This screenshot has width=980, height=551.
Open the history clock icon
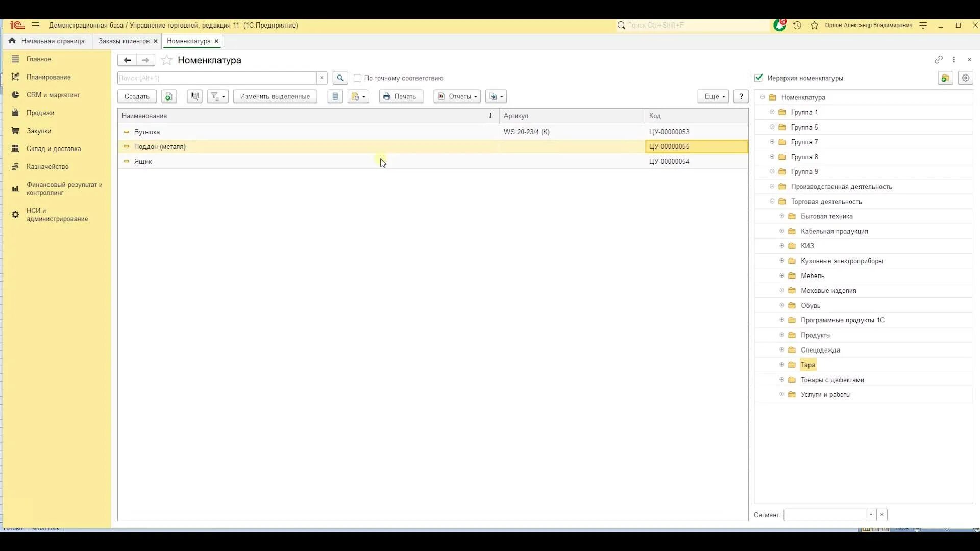[797, 25]
